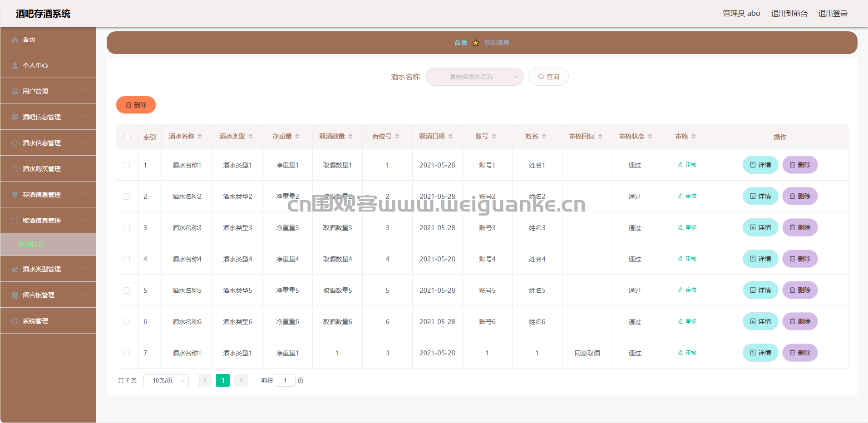Image resolution: width=868 pixels, height=423 pixels.
Task: Click 审核 edit icon in row 1
Action: (681, 165)
